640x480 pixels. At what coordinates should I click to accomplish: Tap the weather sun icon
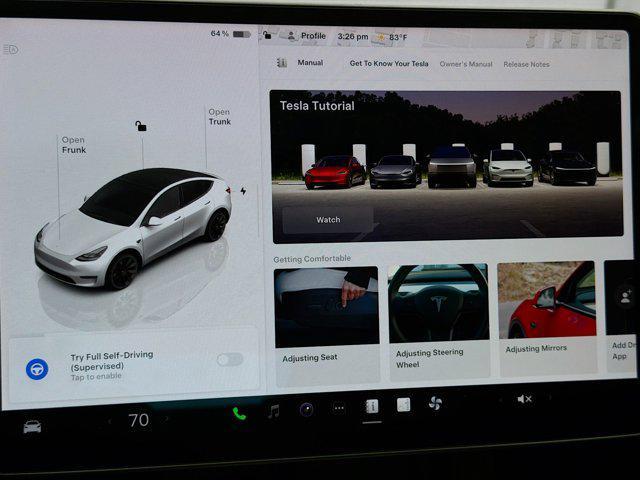click(x=380, y=37)
